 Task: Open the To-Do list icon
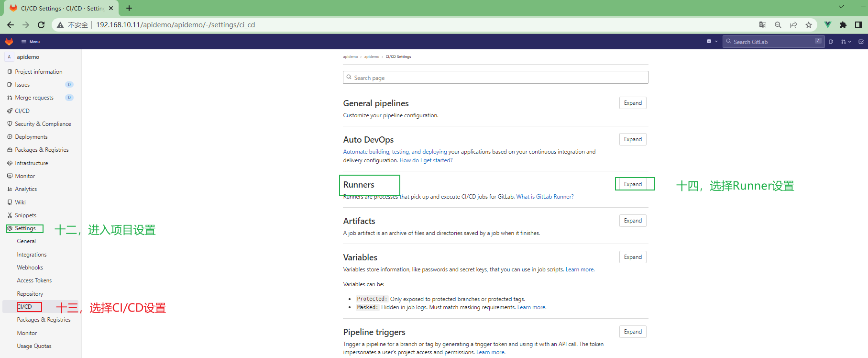pos(861,42)
